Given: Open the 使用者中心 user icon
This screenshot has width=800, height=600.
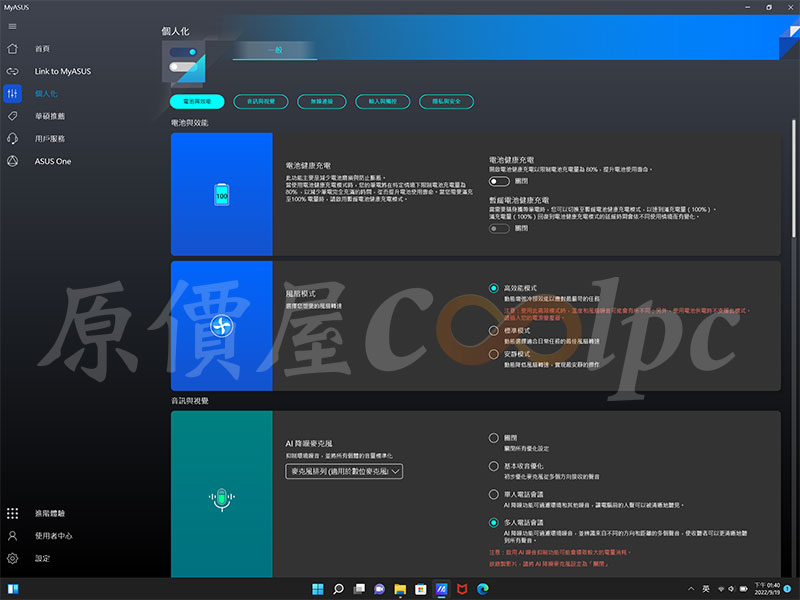Looking at the screenshot, I should [12, 536].
